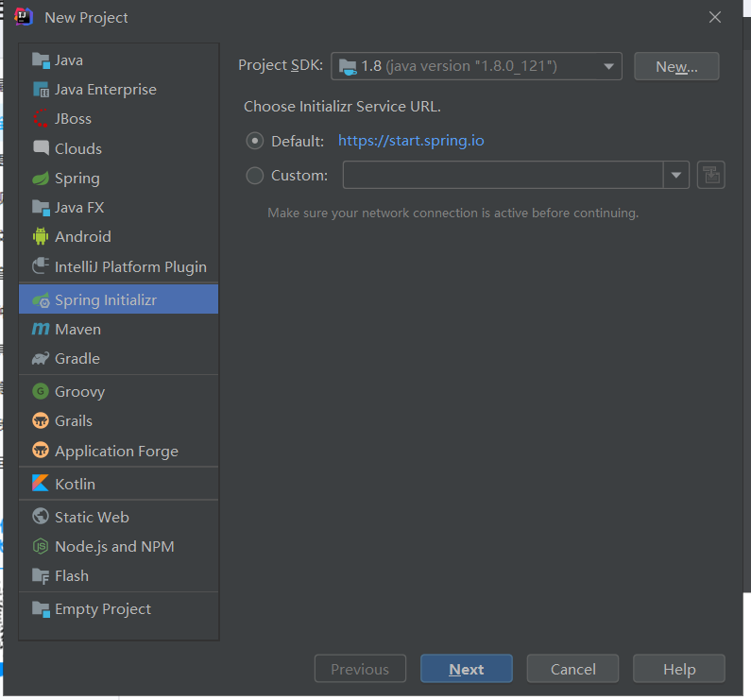Select the Custom URL radio button
751x700 pixels.
pyautogui.click(x=255, y=176)
